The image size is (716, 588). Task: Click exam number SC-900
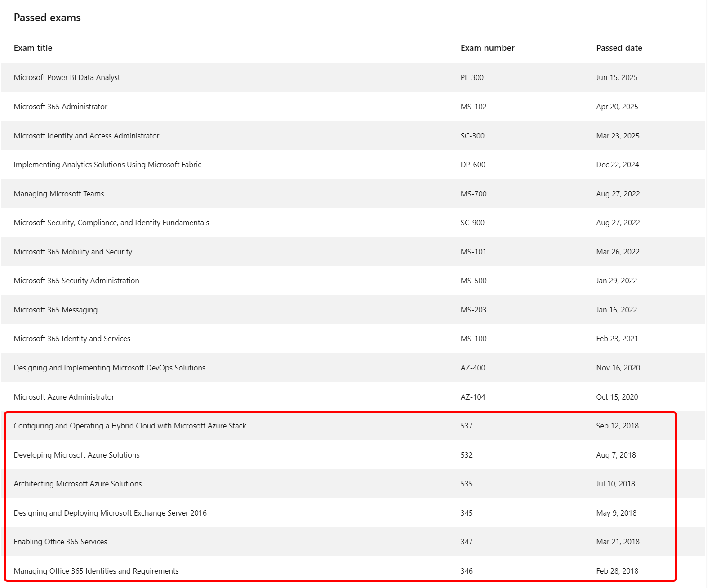tap(472, 223)
